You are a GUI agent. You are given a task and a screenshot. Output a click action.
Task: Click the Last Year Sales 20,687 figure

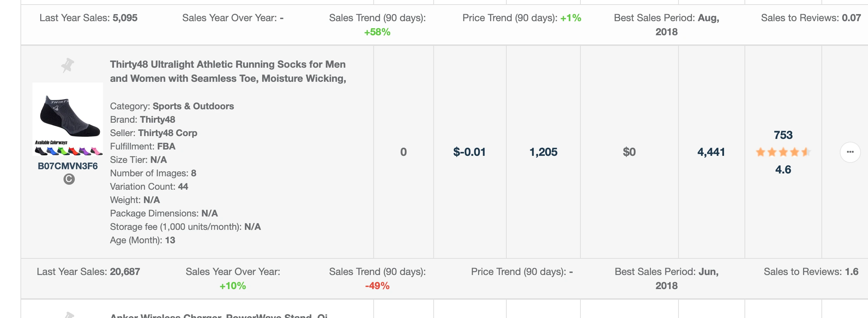(x=125, y=271)
